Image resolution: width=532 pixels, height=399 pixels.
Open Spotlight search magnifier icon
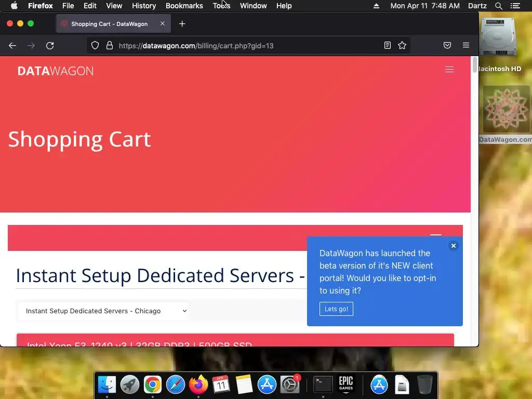click(x=498, y=6)
